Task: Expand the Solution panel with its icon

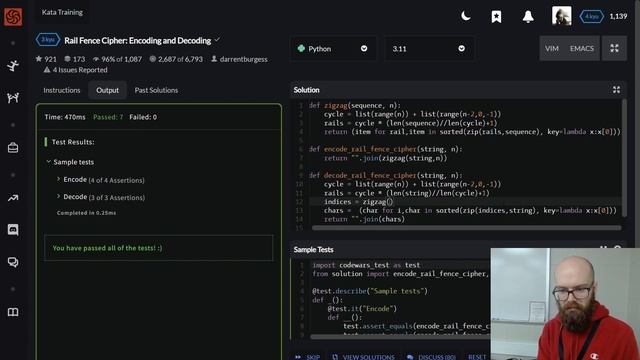Action: tap(616, 90)
